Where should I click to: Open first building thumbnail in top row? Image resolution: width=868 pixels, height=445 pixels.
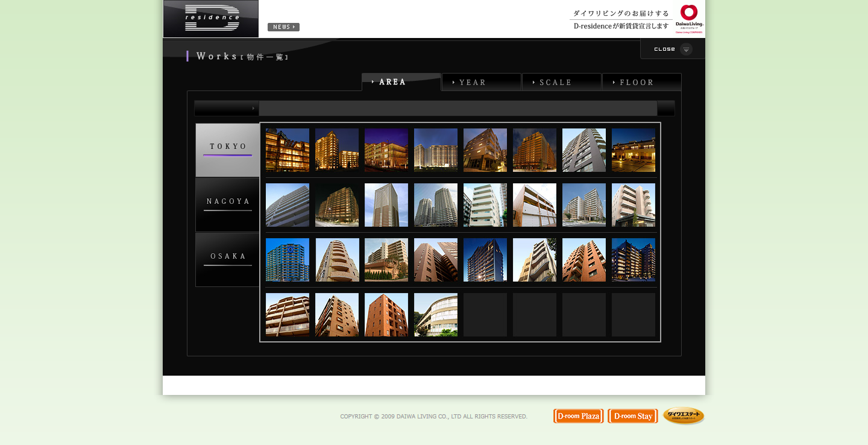[x=288, y=150]
